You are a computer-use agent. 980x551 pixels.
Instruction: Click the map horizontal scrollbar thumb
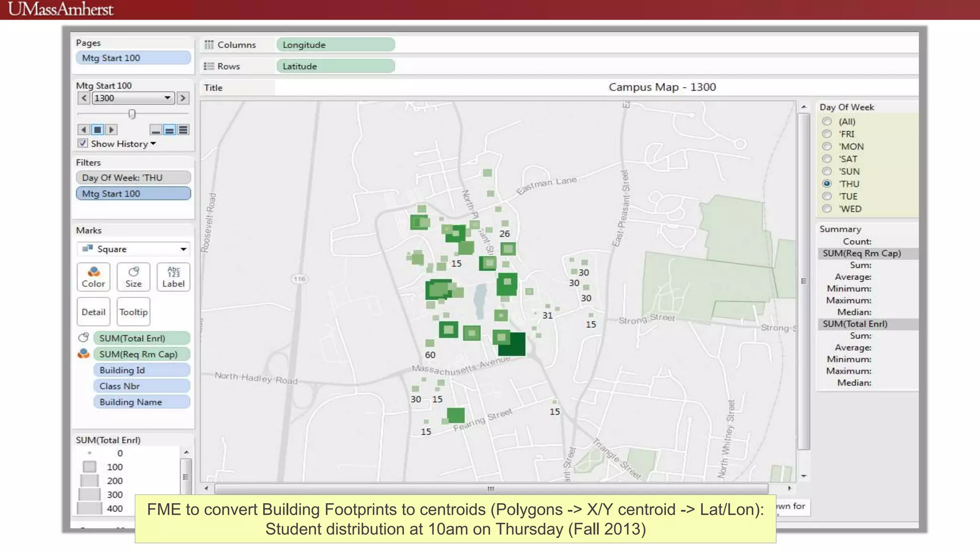[491, 489]
